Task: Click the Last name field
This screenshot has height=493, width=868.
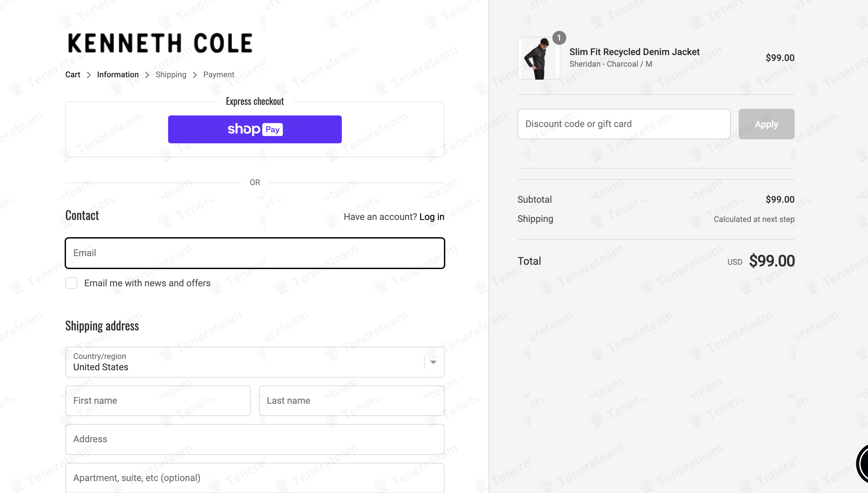Action: 351,400
